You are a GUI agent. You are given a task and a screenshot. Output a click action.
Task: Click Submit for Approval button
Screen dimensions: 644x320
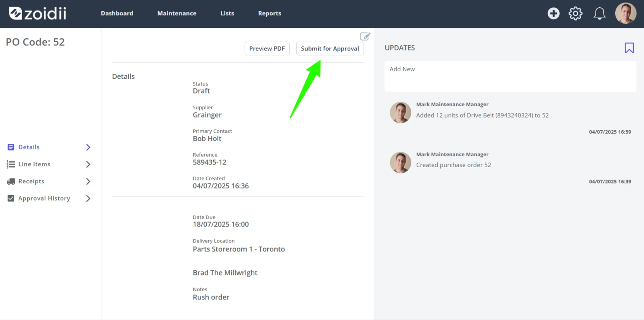(x=330, y=48)
